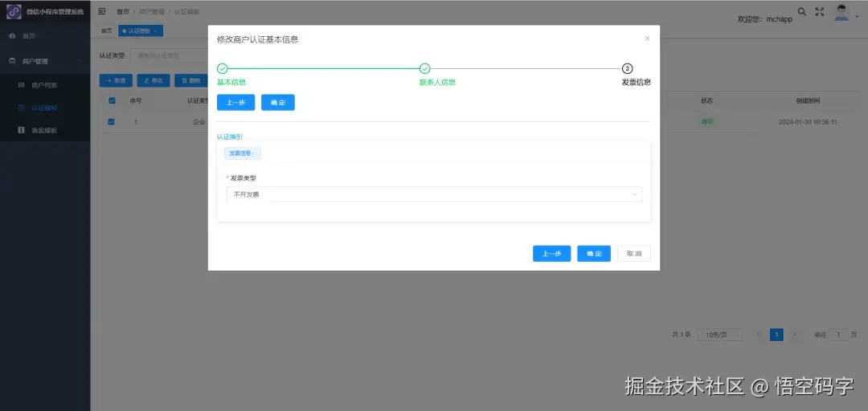This screenshot has width=868, height=411.
Task: Open the 10条/页 page size dropdown
Action: (x=720, y=335)
